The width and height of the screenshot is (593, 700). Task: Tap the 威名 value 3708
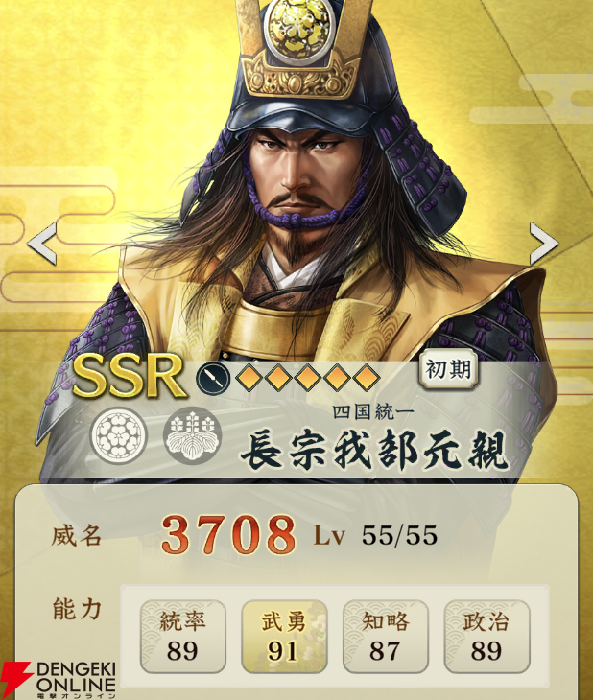(x=228, y=535)
